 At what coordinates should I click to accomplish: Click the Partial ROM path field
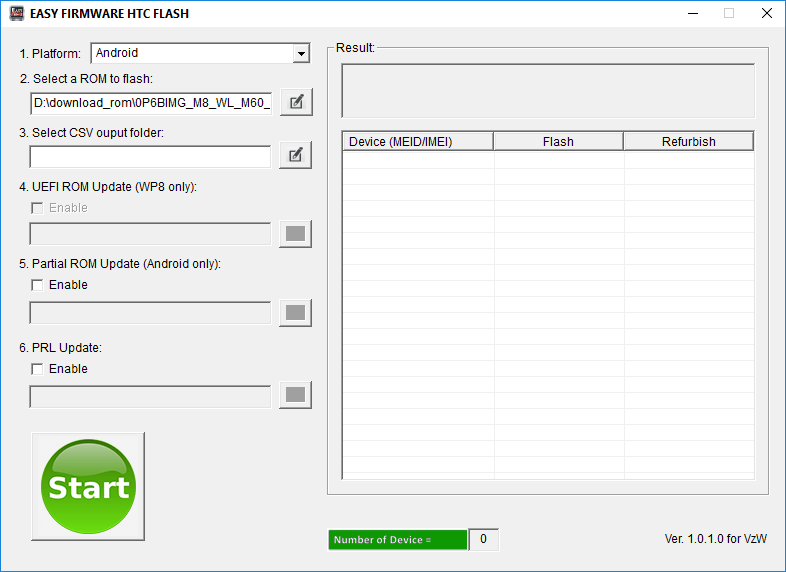(x=150, y=313)
